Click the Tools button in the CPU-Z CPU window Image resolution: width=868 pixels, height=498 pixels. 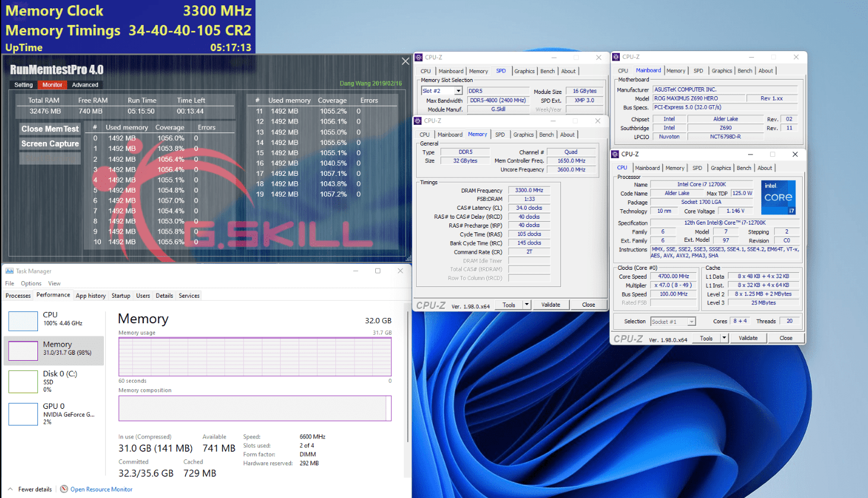[706, 338]
